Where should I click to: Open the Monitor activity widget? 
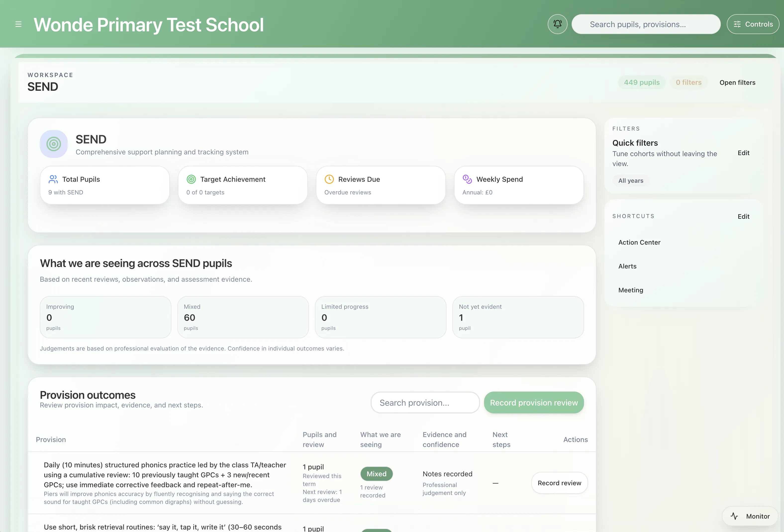pos(750,516)
